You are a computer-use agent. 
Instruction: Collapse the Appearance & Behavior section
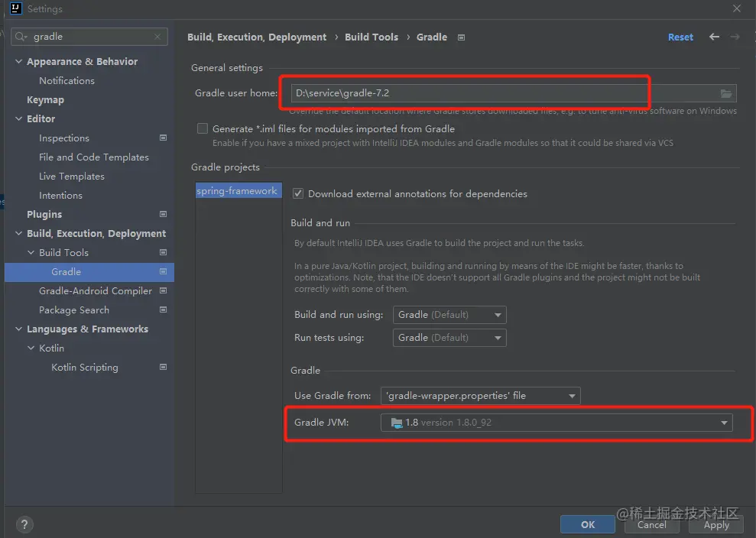pyautogui.click(x=19, y=61)
